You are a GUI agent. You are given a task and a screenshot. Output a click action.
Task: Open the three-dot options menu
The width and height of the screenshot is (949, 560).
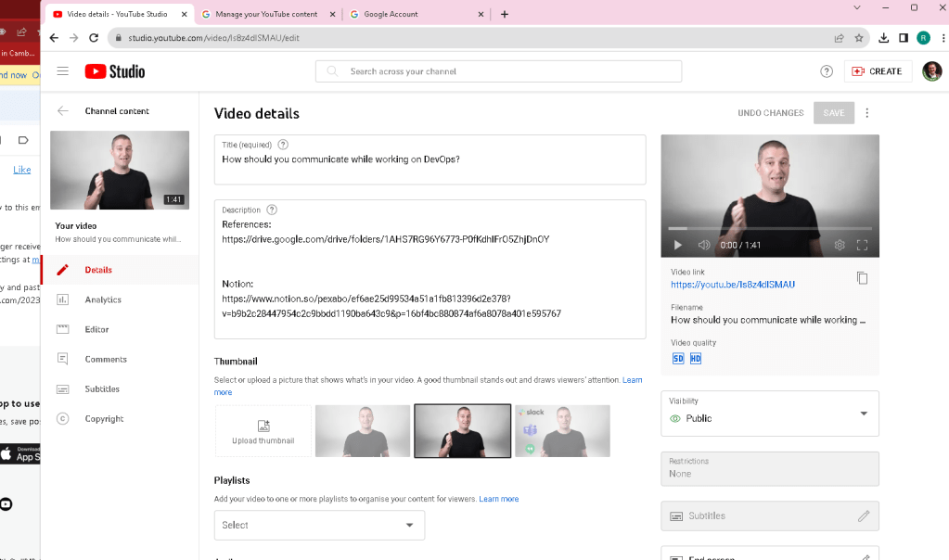(x=866, y=113)
